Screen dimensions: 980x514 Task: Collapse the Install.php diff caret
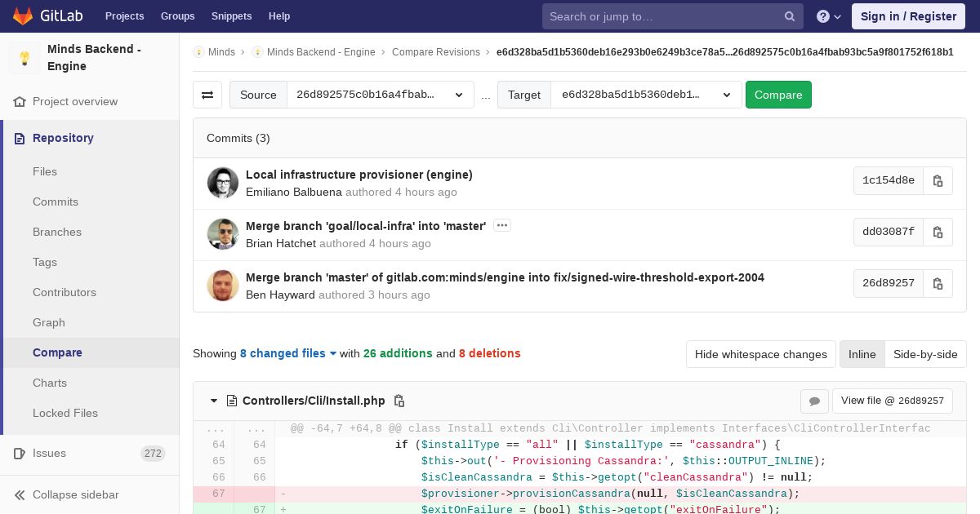pyautogui.click(x=214, y=401)
